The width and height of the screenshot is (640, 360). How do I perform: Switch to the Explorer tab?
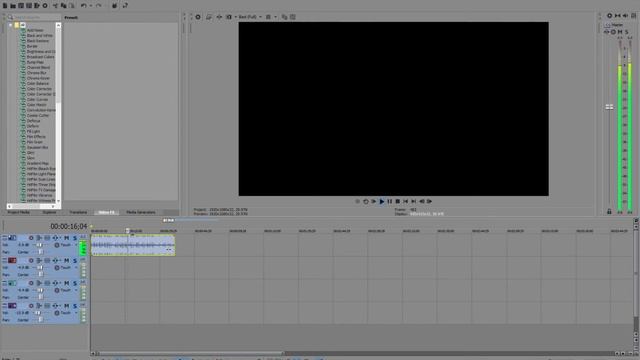tap(49, 212)
